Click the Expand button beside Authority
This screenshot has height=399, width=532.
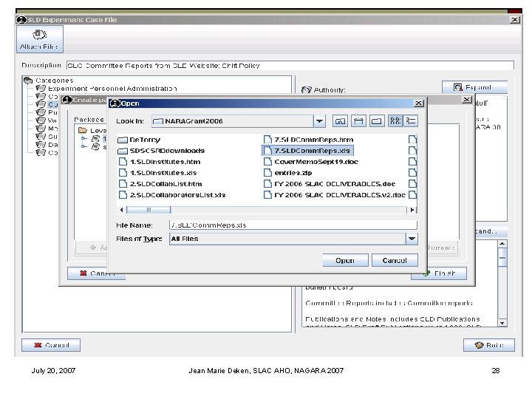(x=474, y=87)
